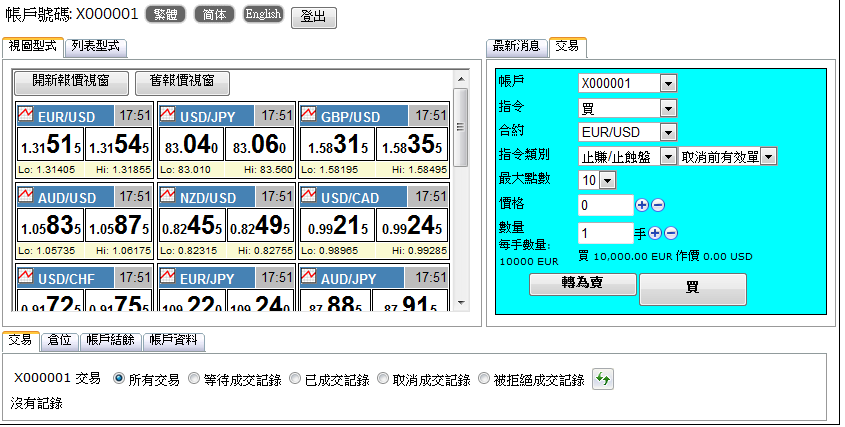Click the chart icon on EUR/USD tile
The height and width of the screenshot is (427, 845).
[26, 115]
